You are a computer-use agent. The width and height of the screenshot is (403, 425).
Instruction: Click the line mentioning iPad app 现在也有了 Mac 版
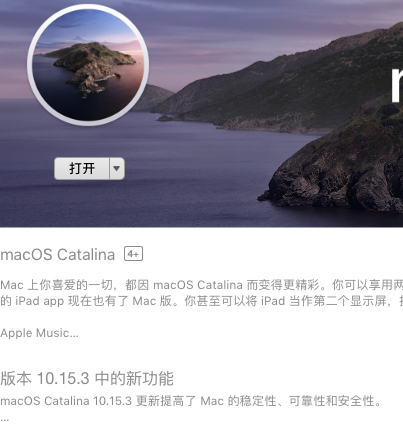click(x=201, y=301)
